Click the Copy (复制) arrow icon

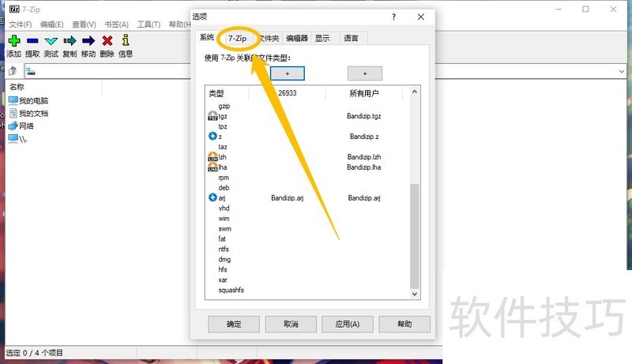[x=70, y=41]
